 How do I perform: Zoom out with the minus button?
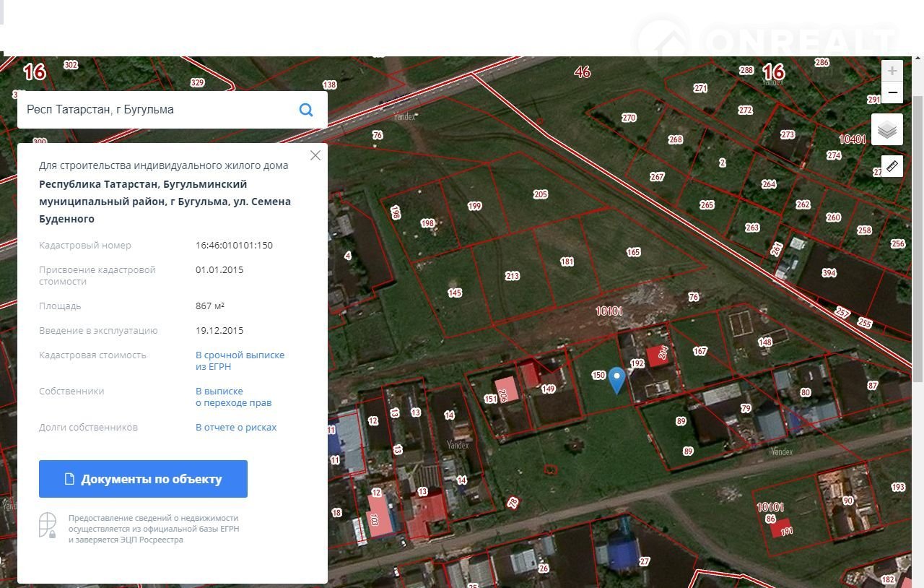pos(892,92)
